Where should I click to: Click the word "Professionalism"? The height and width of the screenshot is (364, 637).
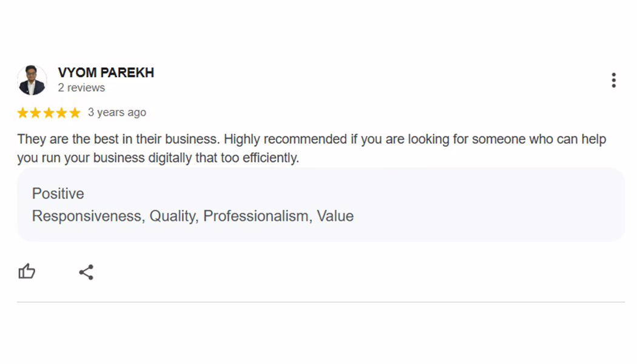[258, 216]
